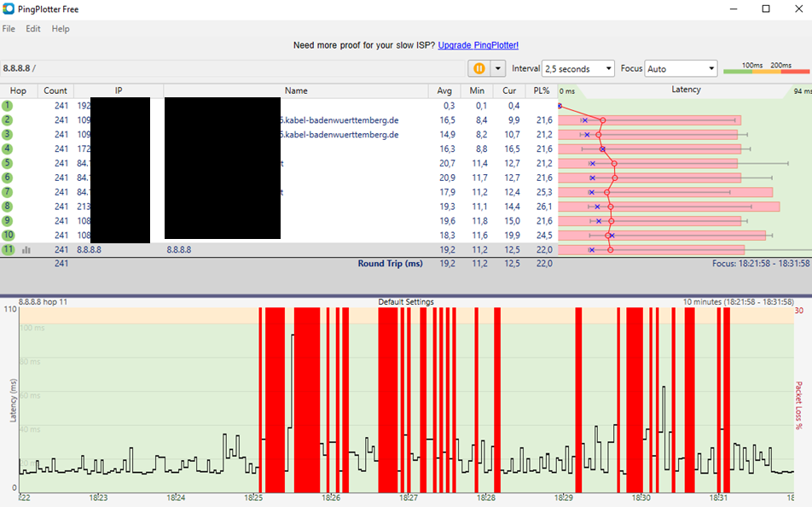Click the hop 6 green circle
812x507 pixels.
coord(7,178)
